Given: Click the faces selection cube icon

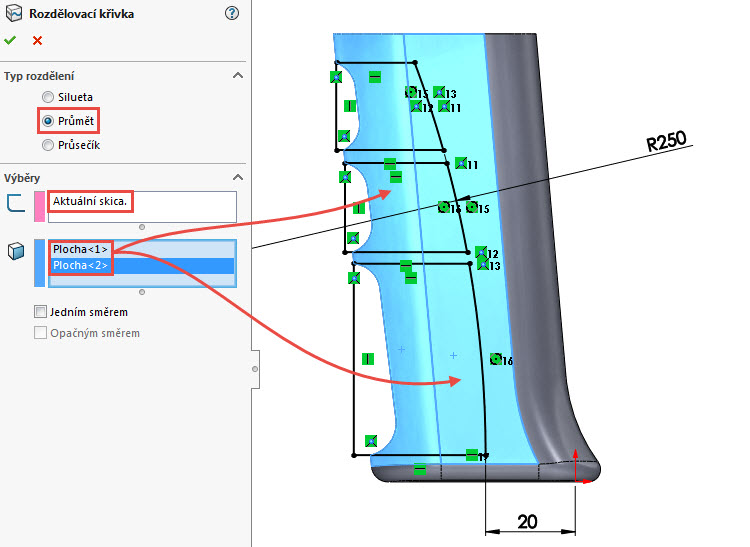Looking at the screenshot, I should tap(16, 251).
